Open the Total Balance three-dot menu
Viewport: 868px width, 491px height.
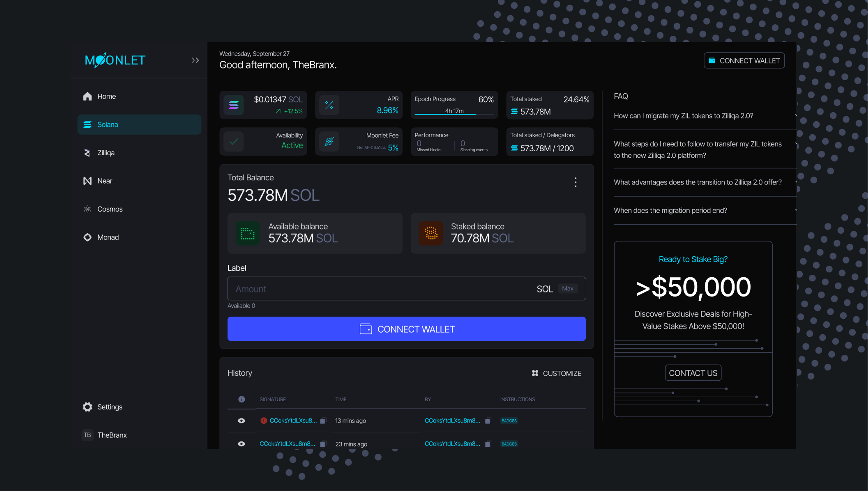click(576, 182)
